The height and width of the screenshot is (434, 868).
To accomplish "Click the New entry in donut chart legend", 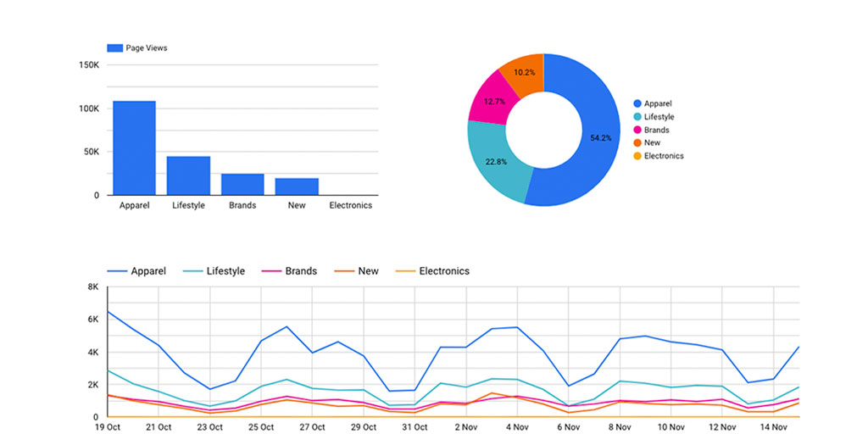I will click(652, 143).
